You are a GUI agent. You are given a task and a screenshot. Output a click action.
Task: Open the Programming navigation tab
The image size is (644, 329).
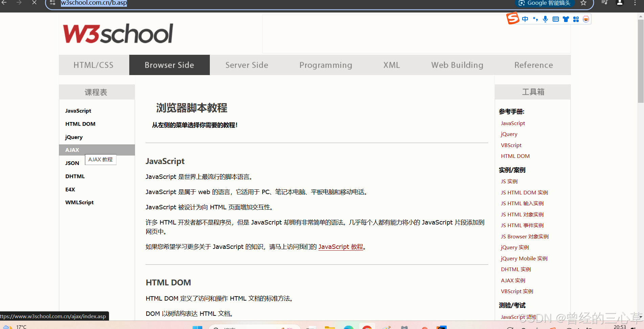click(x=326, y=65)
